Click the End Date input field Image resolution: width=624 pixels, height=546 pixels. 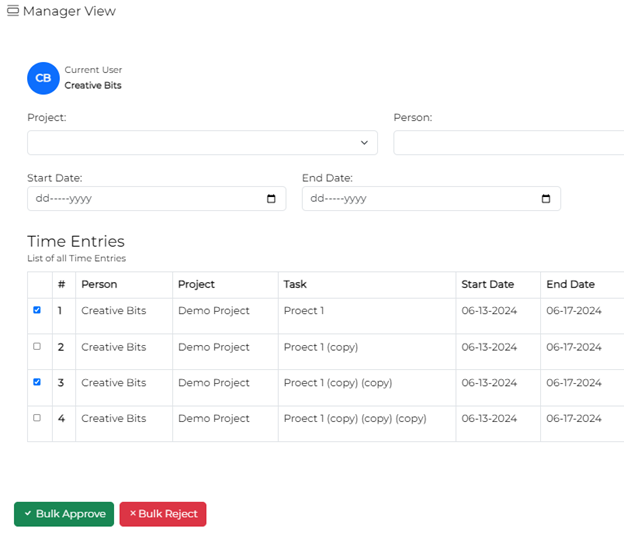point(431,199)
